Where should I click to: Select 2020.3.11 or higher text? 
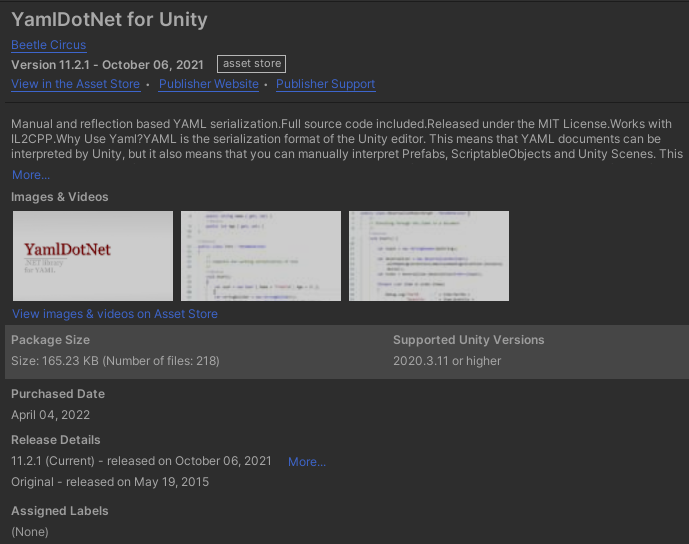[447, 361]
